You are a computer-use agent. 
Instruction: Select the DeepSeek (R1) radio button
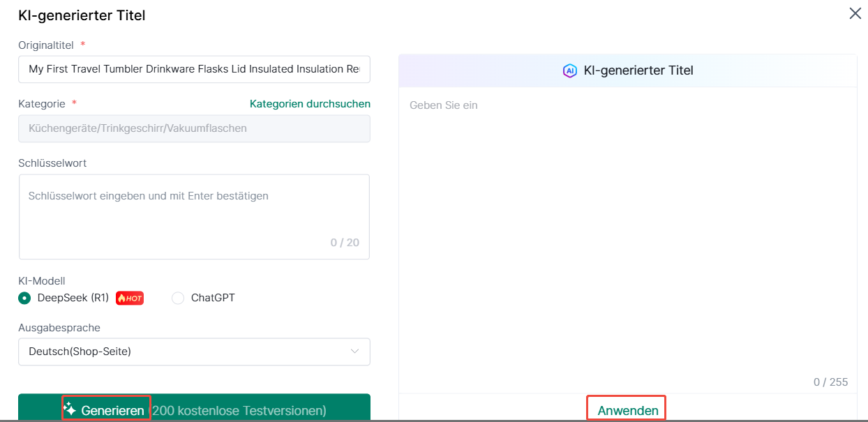[x=24, y=299]
